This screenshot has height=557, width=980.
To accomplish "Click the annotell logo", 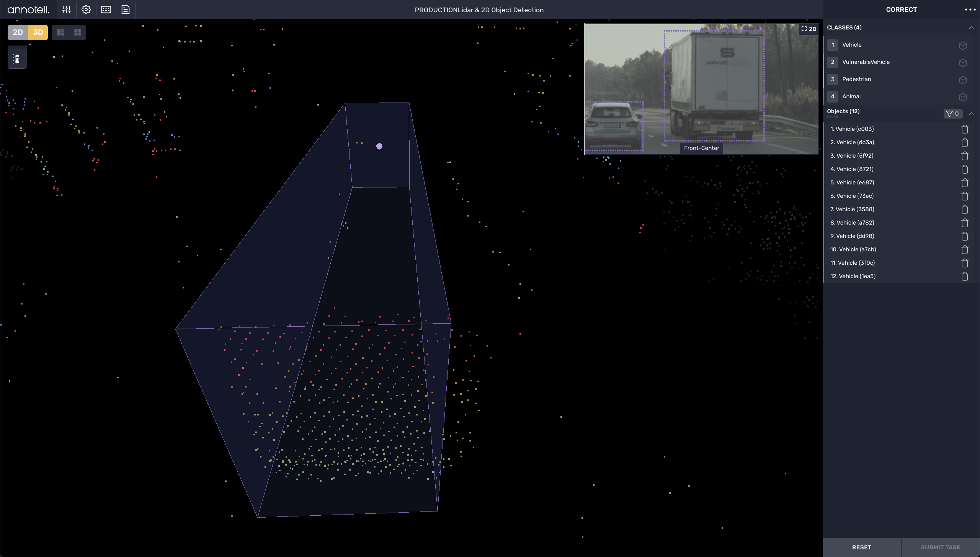I will pos(29,10).
